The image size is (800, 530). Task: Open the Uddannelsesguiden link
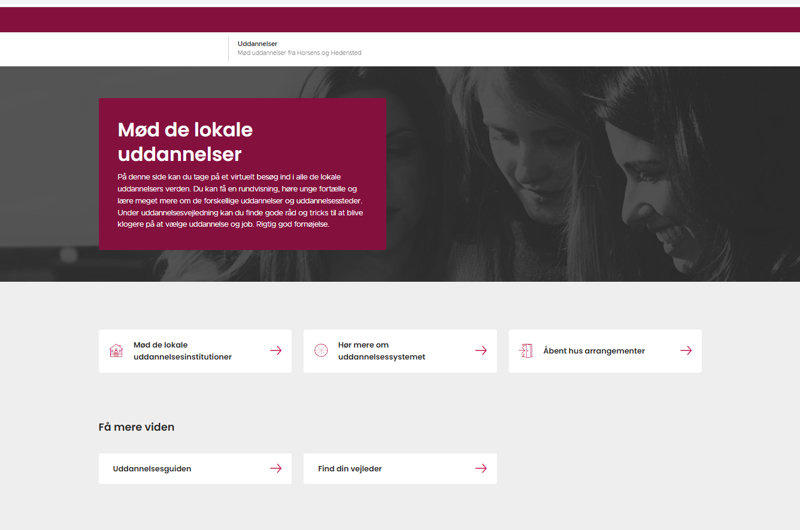pyautogui.click(x=152, y=469)
